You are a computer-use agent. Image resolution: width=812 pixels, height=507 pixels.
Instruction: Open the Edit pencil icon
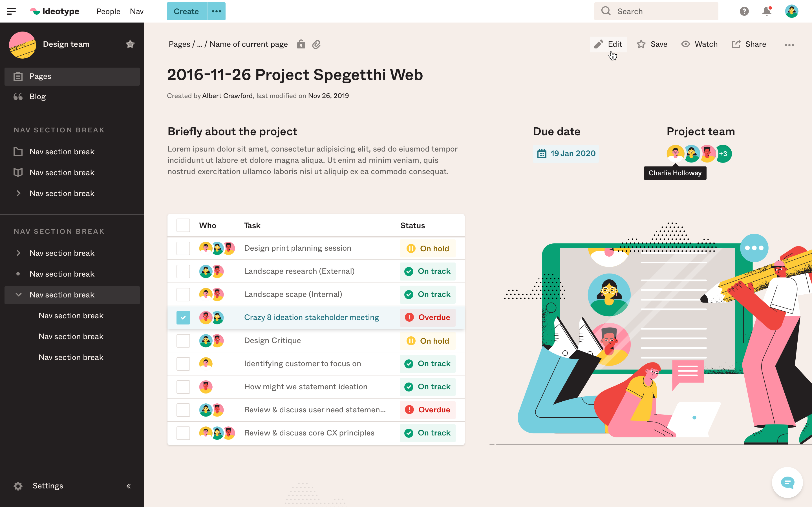pos(599,44)
